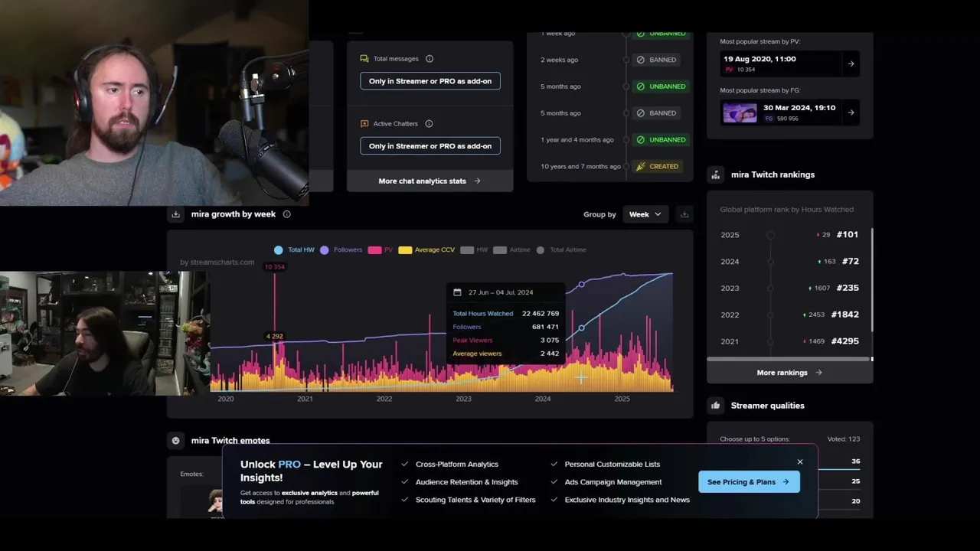Image resolution: width=980 pixels, height=551 pixels.
Task: Enable the greyed HW legend series
Action: pyautogui.click(x=474, y=250)
